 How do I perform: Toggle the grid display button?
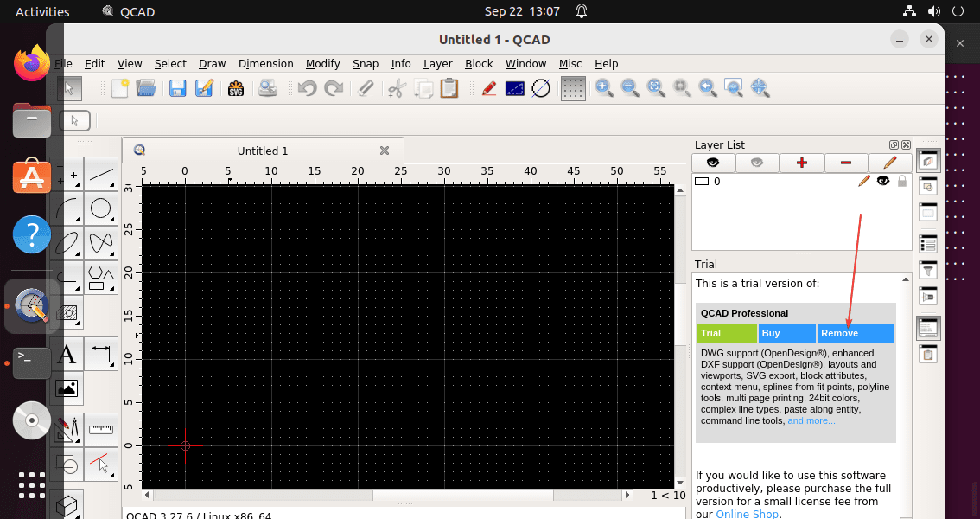pos(573,88)
